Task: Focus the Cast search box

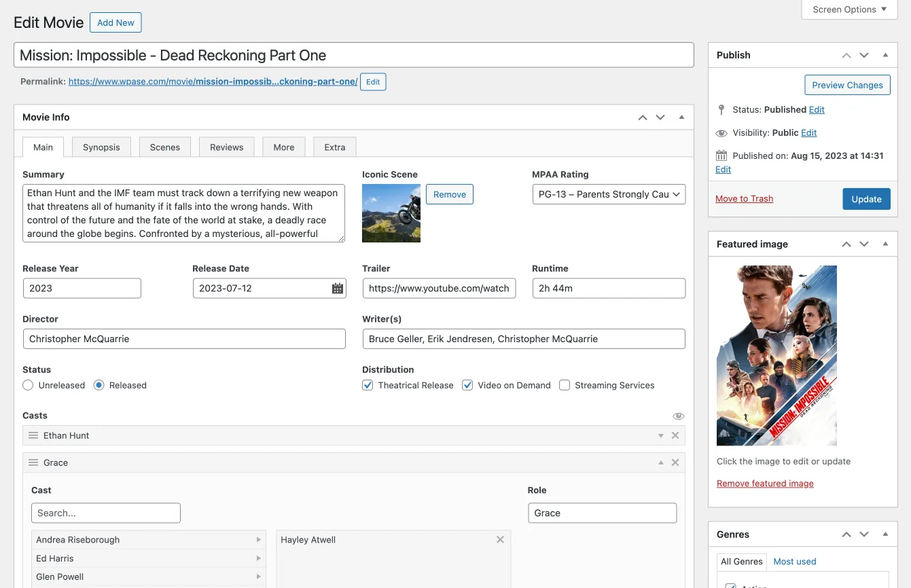Action: [106, 513]
